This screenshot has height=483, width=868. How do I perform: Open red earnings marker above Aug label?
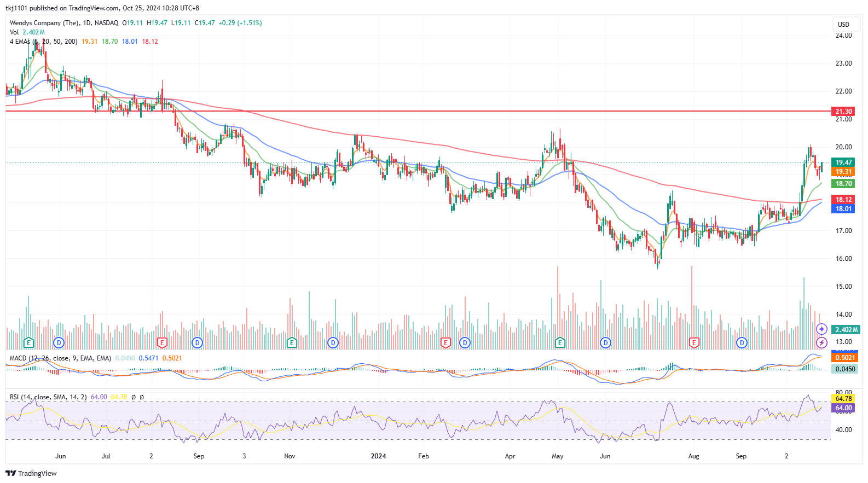[x=694, y=343]
